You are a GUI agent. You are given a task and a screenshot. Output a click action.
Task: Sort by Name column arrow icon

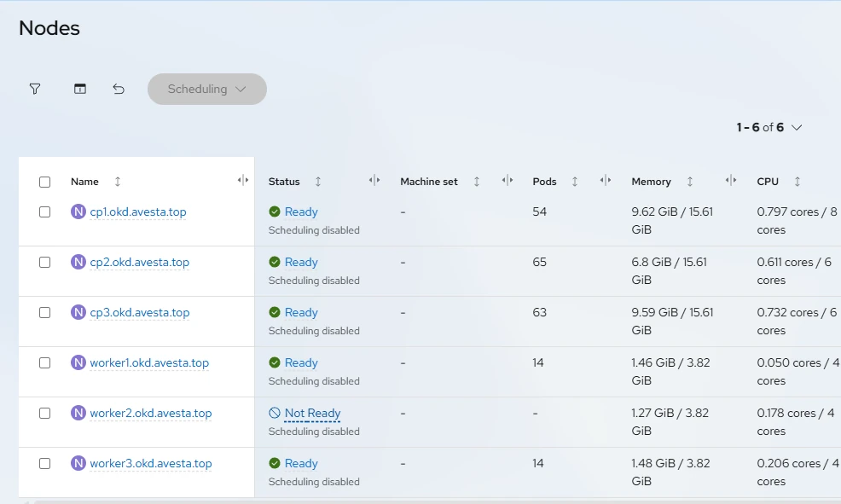click(118, 182)
